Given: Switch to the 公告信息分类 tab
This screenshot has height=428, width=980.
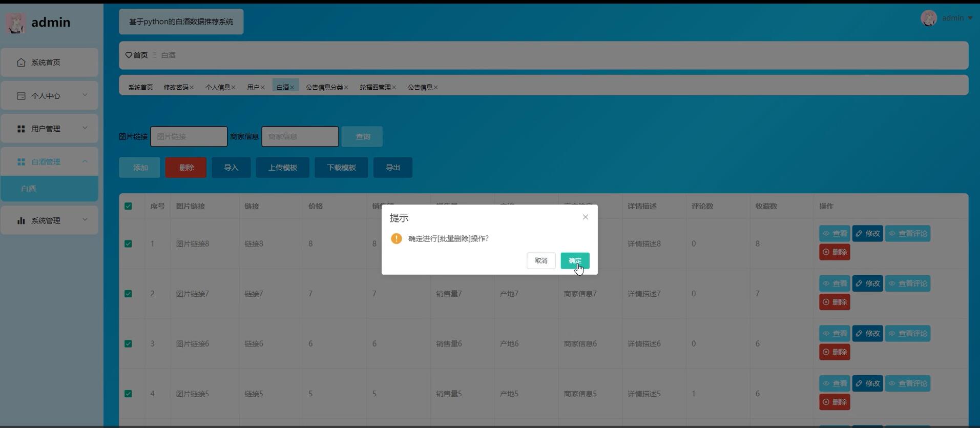Looking at the screenshot, I should coord(324,87).
